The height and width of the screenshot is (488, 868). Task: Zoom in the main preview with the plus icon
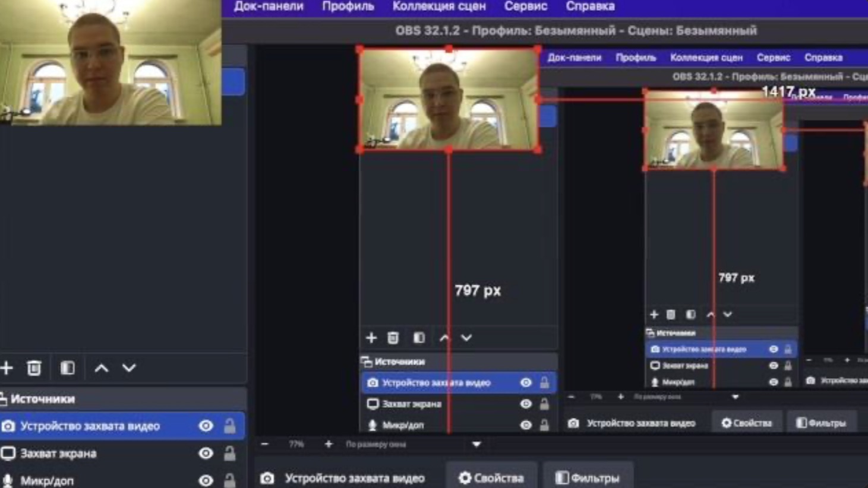tap(329, 444)
